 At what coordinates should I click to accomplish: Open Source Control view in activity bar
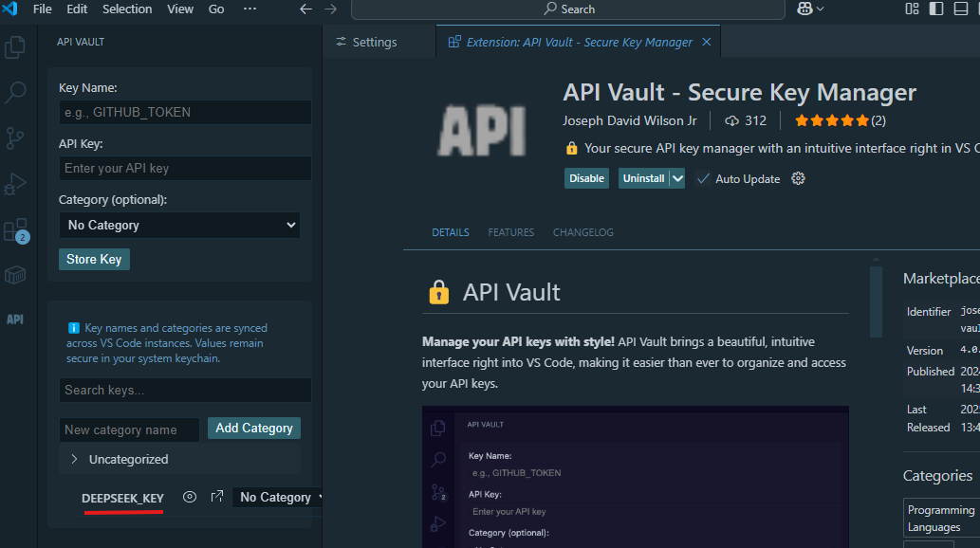click(15, 138)
